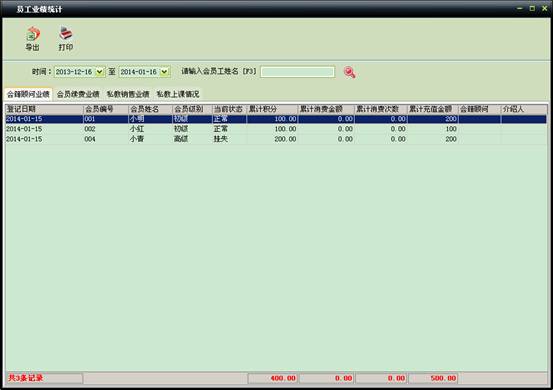Open the start date dropdown 2013-12-16
Image resolution: width=553 pixels, height=390 pixels.
point(100,72)
